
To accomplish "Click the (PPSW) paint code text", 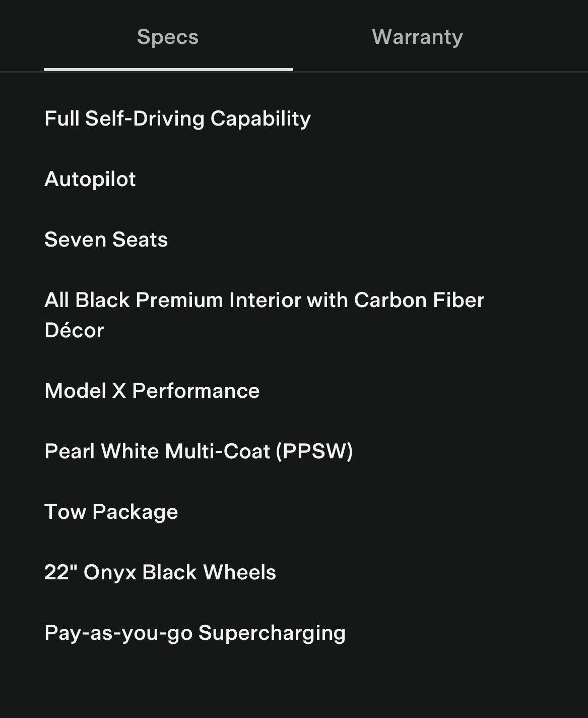I will tap(314, 451).
